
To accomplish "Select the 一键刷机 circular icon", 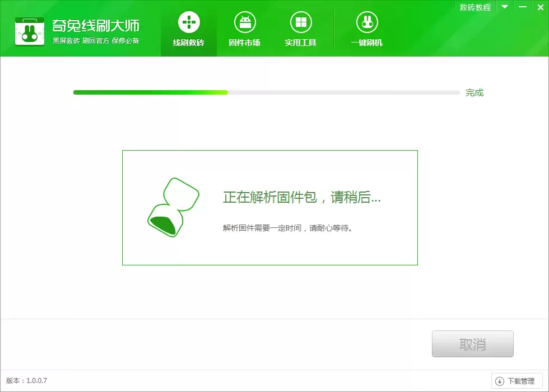I will point(367,22).
